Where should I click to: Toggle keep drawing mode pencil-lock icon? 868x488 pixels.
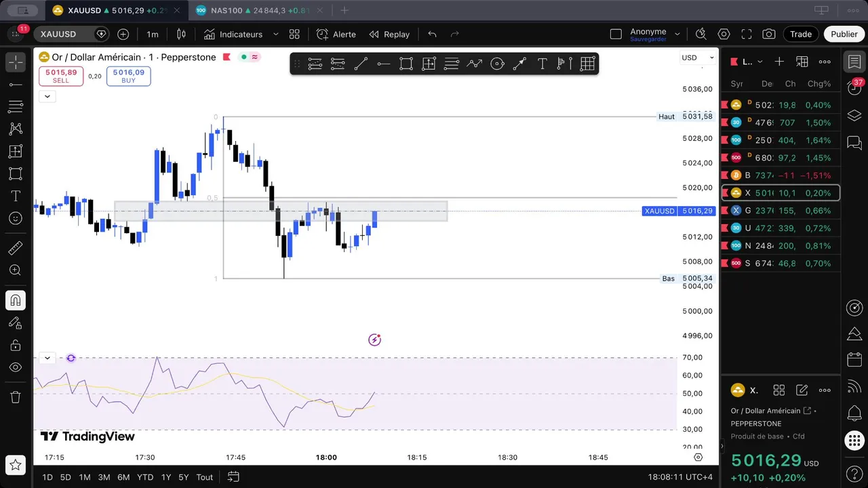pos(15,323)
